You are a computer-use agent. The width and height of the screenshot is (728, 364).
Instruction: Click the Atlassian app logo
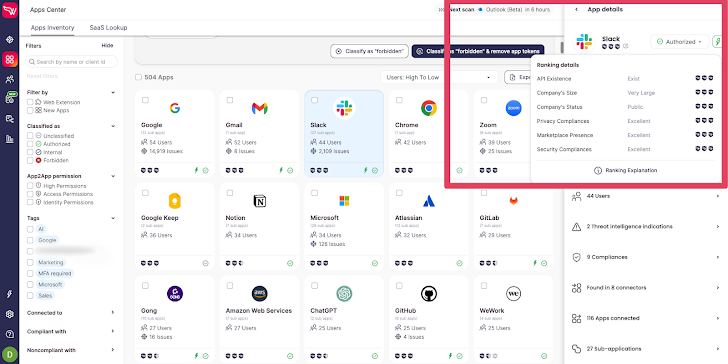coord(429,201)
